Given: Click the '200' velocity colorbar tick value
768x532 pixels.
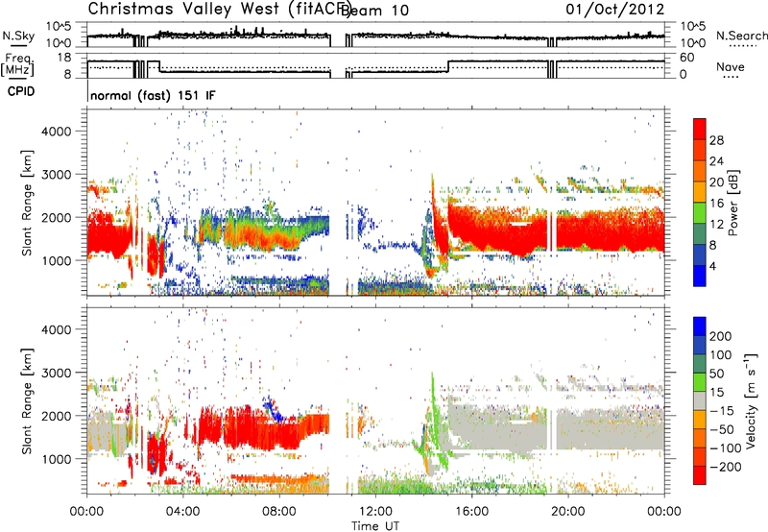Looking at the screenshot, I should pos(720,336).
